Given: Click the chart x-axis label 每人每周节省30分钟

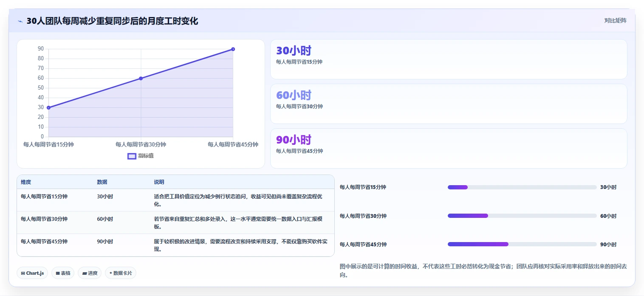Looking at the screenshot, I should [141, 144].
